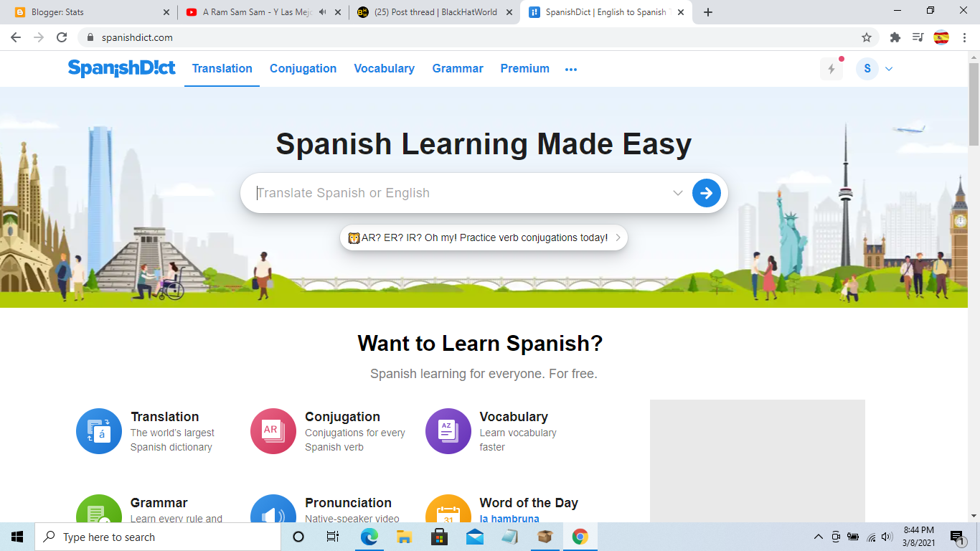Click the Pronunciation speaker icon
The height and width of the screenshot is (551, 980).
tap(273, 509)
